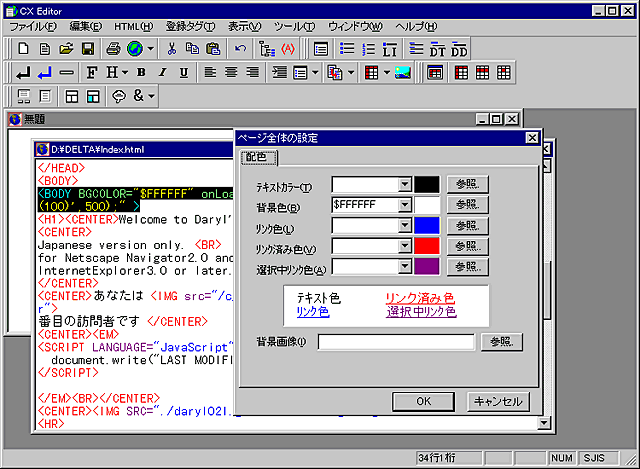
Task: Insert comment speech bubble icon
Action: point(119,96)
